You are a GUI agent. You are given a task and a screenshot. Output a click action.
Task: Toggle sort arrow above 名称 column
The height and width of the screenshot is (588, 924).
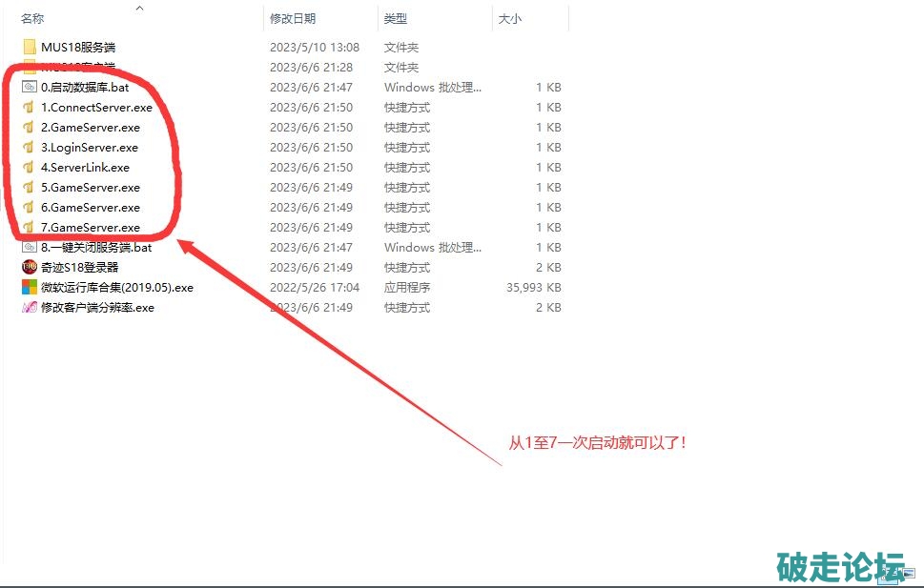tap(139, 8)
